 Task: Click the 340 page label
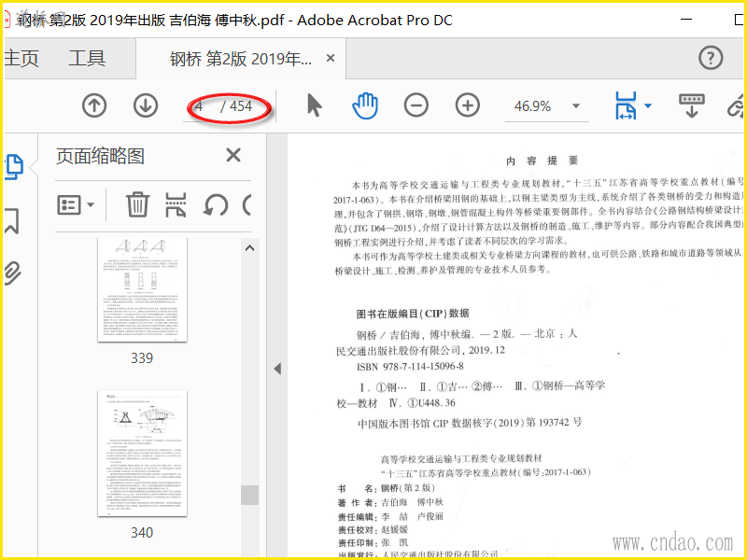142,532
